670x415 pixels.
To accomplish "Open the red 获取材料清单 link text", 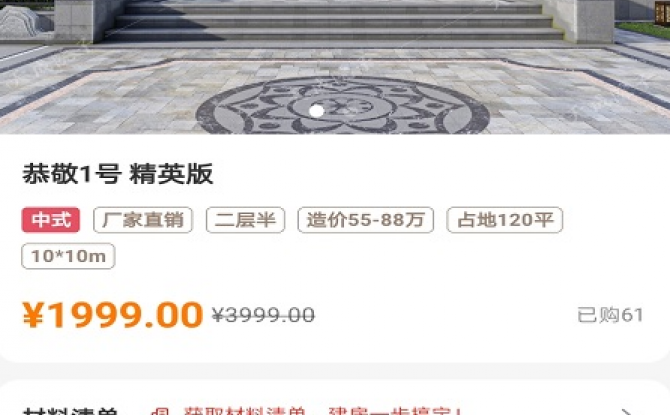I will (244, 412).
